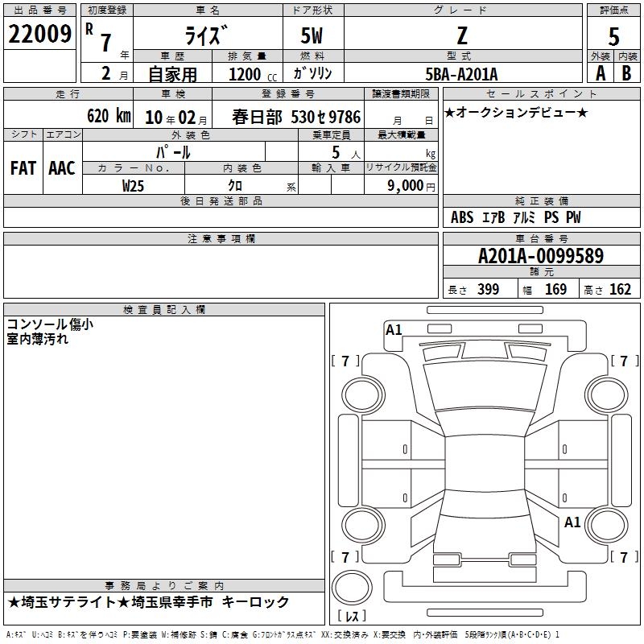Select the inspector note 室内薄汚れ
The width and height of the screenshot is (644, 644).
[x=37, y=339]
